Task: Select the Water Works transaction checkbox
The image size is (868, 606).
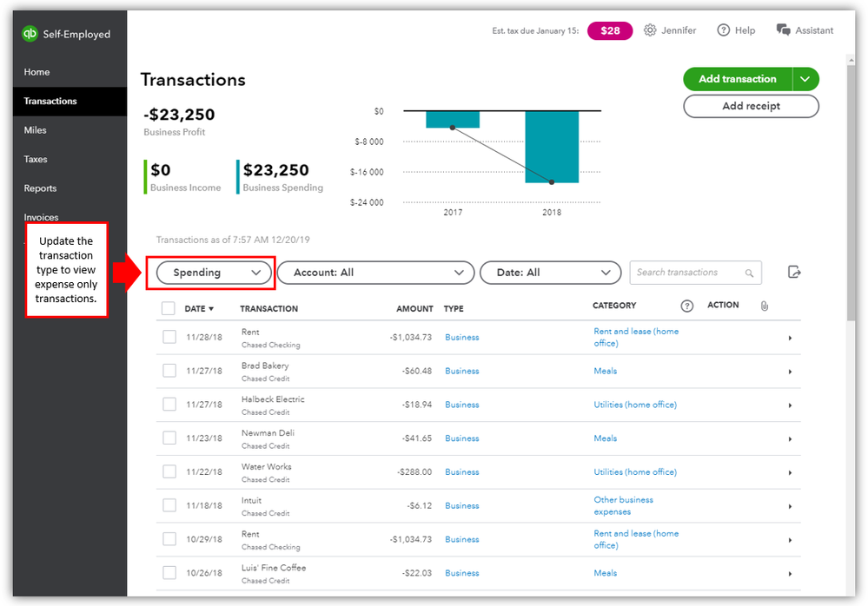Action: (169, 471)
